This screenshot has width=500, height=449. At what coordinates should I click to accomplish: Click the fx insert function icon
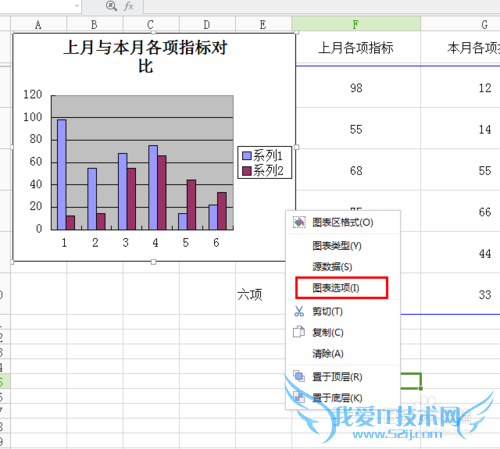coord(128,6)
